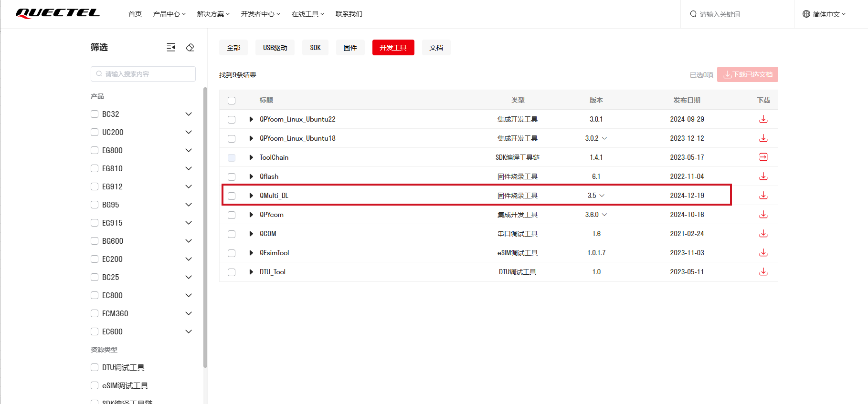Download DTU_Tool
The image size is (868, 404).
point(763,272)
